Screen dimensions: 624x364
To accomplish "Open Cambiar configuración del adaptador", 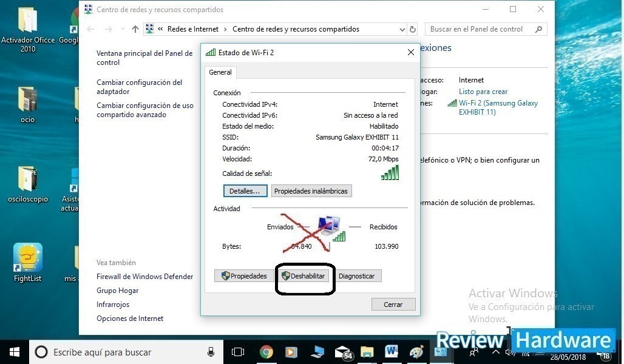I will pos(139,87).
